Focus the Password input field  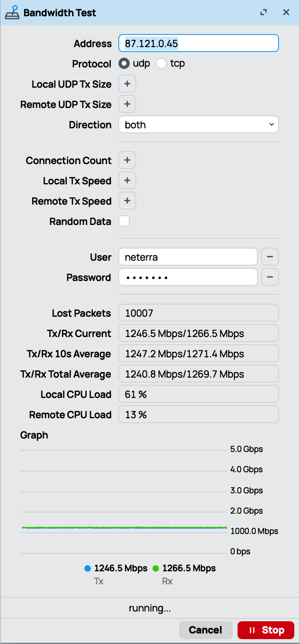188,277
